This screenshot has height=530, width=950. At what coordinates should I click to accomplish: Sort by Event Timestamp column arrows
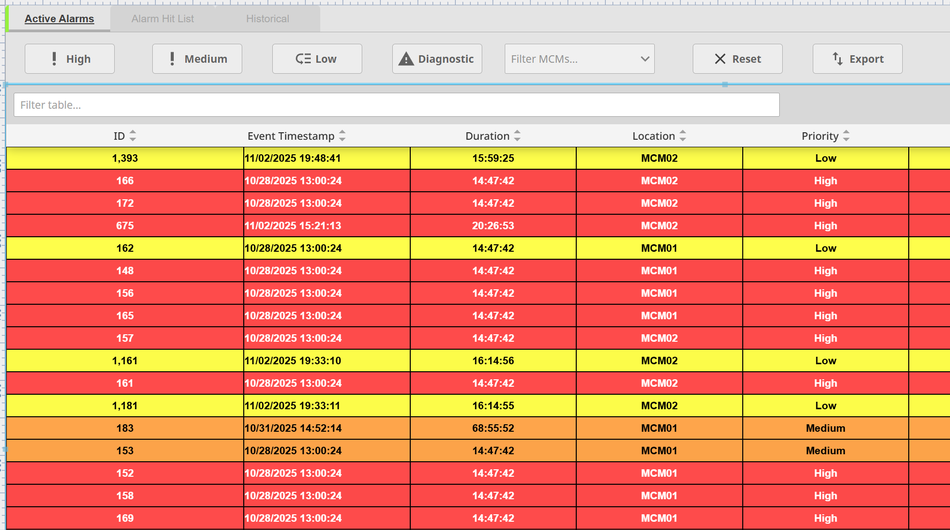[342, 136]
